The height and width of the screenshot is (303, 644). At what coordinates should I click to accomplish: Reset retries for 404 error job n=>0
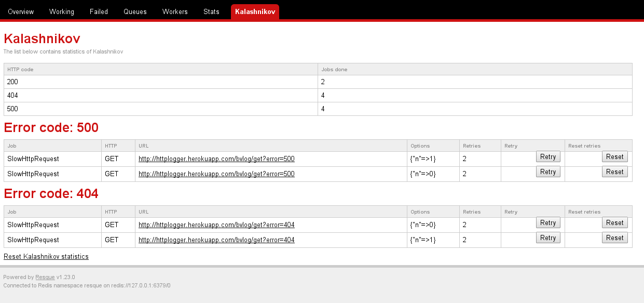(x=615, y=223)
